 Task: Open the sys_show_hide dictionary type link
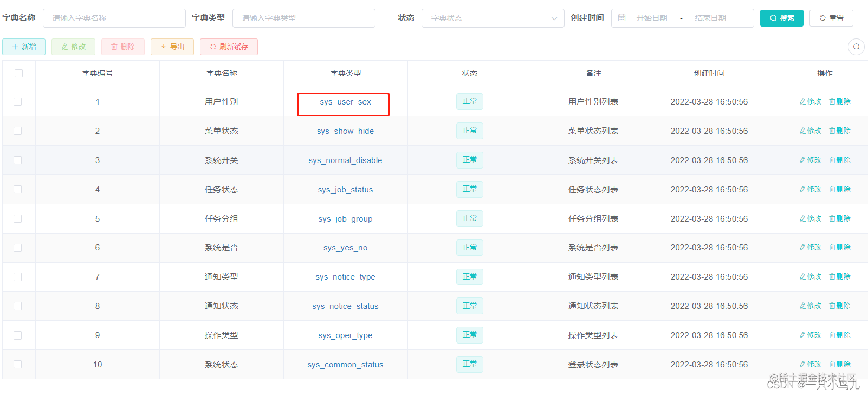[345, 131]
